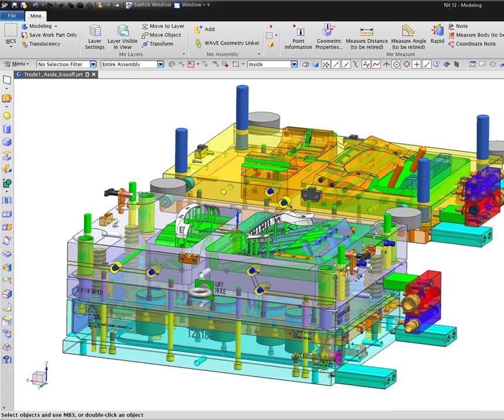Click the Move to Layer command
The height and width of the screenshot is (420, 504).
pos(162,26)
